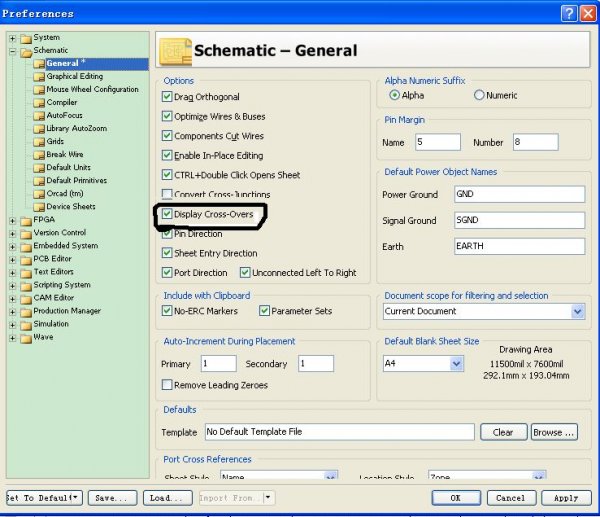Click the Graphical Editing folder icon
600x517 pixels.
point(39,77)
